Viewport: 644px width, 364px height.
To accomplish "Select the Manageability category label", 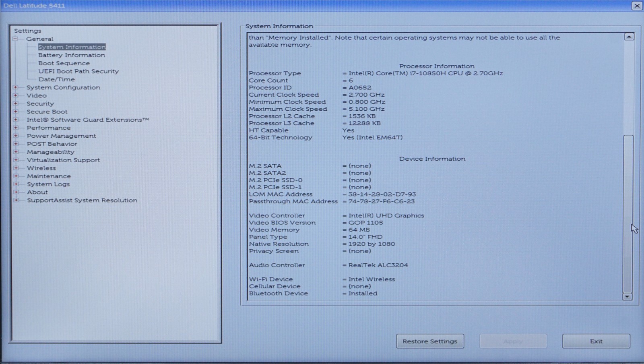I will tap(51, 152).
